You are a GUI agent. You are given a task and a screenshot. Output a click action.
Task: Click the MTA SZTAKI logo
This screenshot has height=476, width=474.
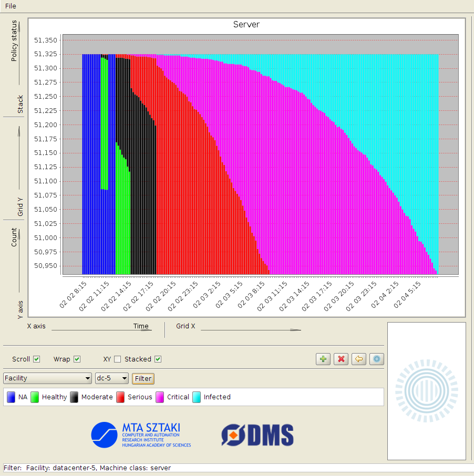coord(141,434)
